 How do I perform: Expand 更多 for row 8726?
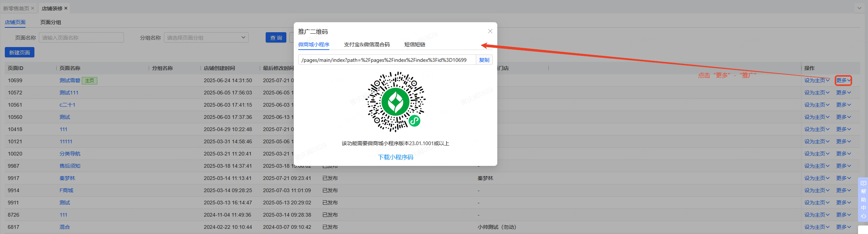[844, 215]
